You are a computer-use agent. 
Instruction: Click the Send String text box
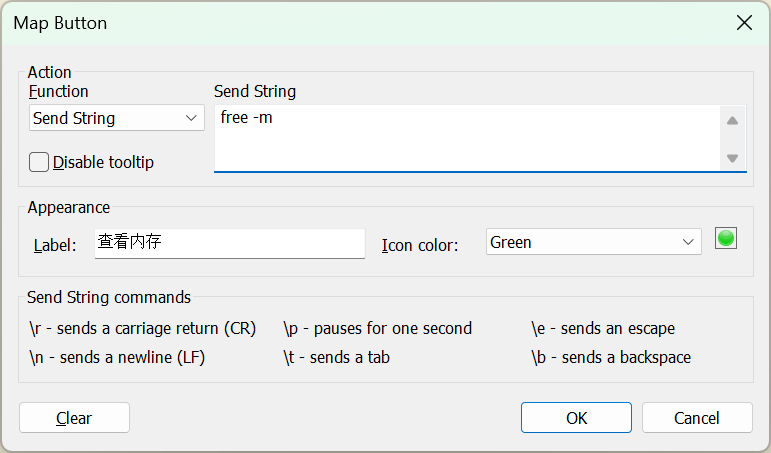[467, 137]
